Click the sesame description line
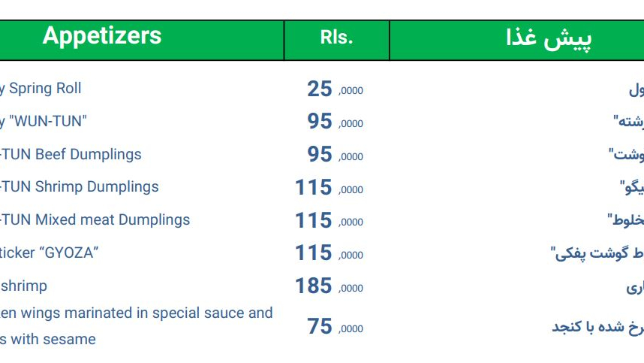644x363 pixels. click(47, 339)
